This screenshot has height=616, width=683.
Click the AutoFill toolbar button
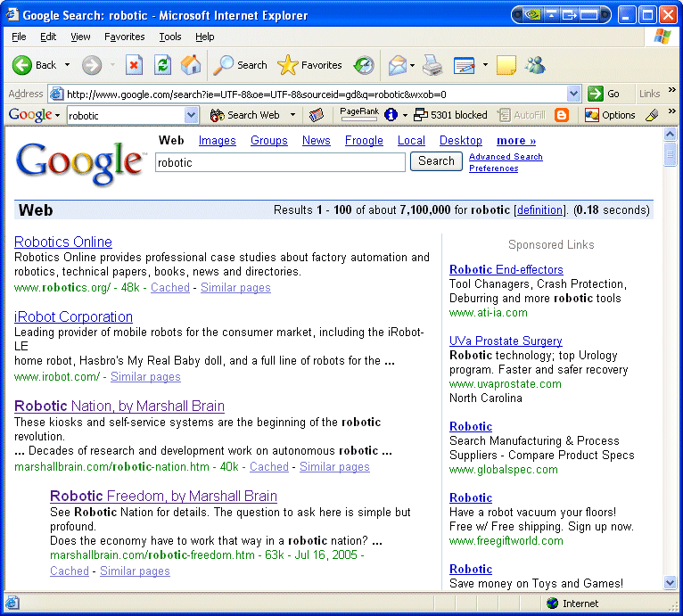[x=522, y=115]
